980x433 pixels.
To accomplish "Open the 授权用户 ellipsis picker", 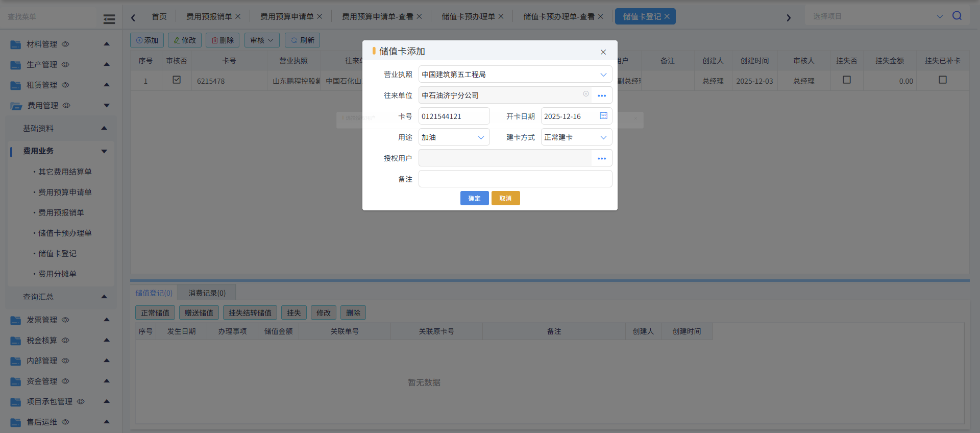I will (x=602, y=158).
